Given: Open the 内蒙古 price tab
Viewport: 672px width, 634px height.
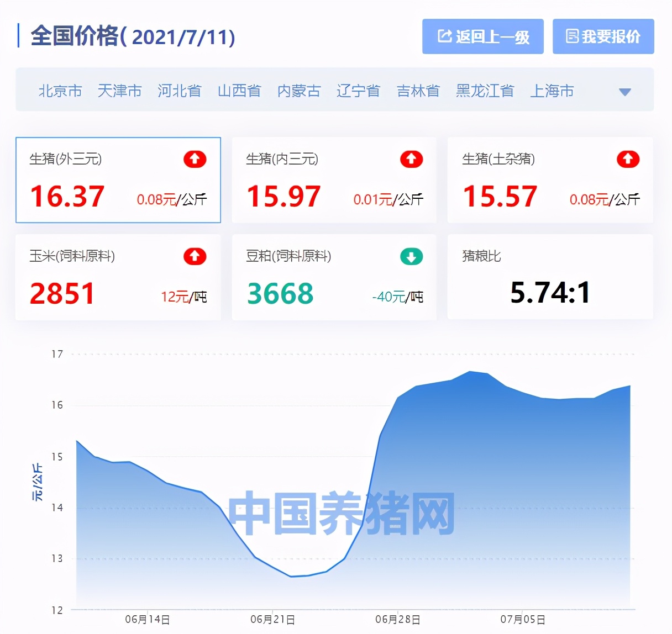Looking at the screenshot, I should [x=299, y=91].
